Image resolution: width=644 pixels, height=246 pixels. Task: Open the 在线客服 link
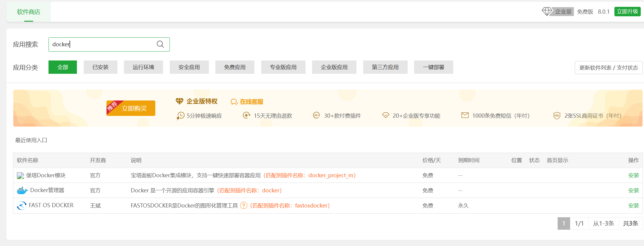(x=251, y=102)
